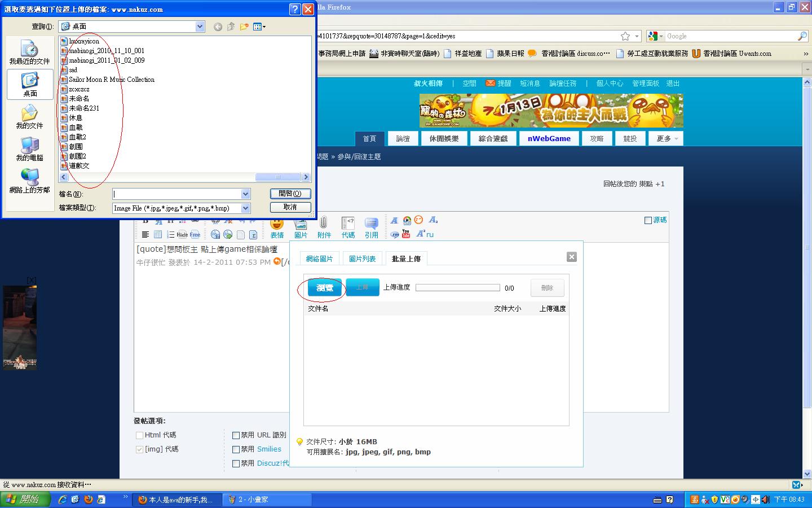Click the 我的電腦 icon in dialog sidebar

tap(30, 149)
